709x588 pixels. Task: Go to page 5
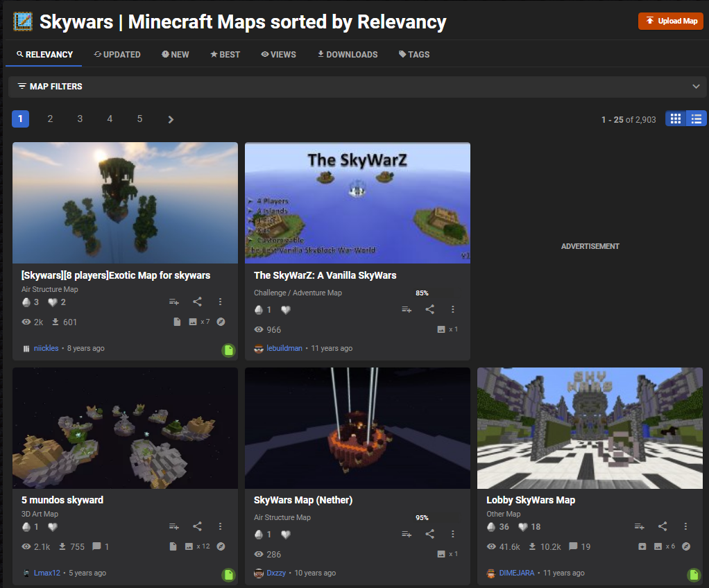pos(139,119)
